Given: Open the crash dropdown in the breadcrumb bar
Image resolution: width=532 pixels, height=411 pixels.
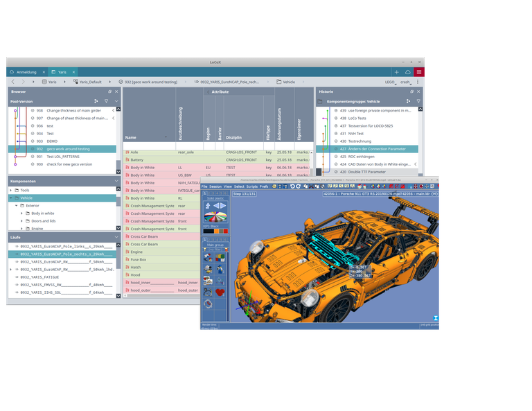Looking at the screenshot, I should point(406,82).
